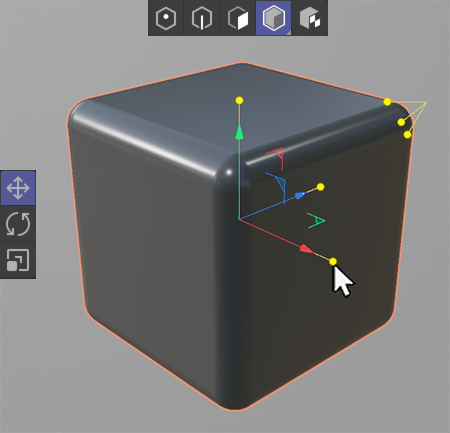450x433 pixels.
Task: Click the red plane handle on gizmo
Action: (x=277, y=158)
